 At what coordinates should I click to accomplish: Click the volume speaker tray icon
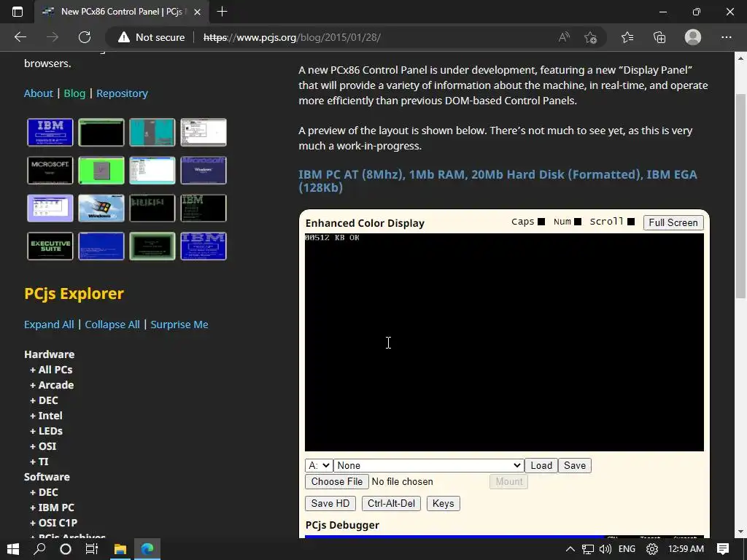click(605, 549)
